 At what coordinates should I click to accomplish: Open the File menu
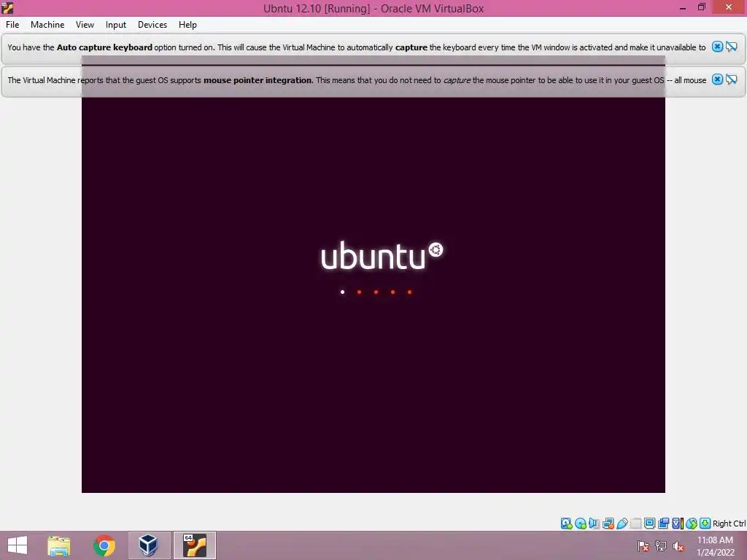click(x=12, y=25)
